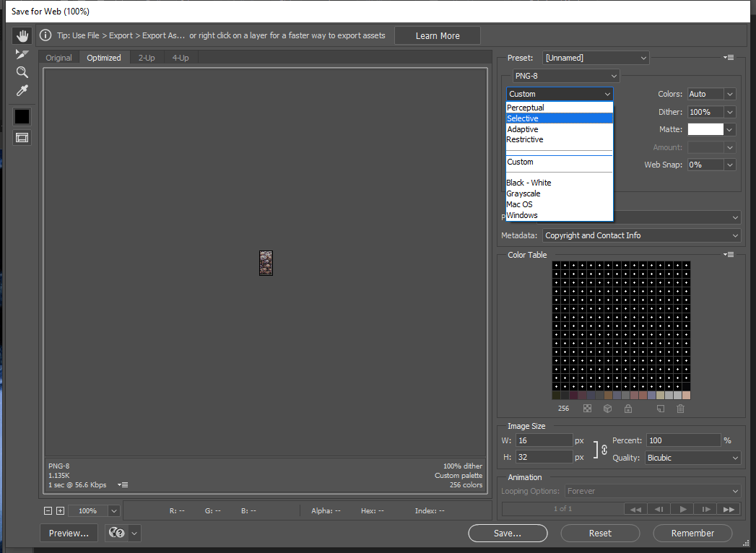Image resolution: width=756 pixels, height=553 pixels.
Task: Click the new color icon in Color Table
Action: point(660,409)
